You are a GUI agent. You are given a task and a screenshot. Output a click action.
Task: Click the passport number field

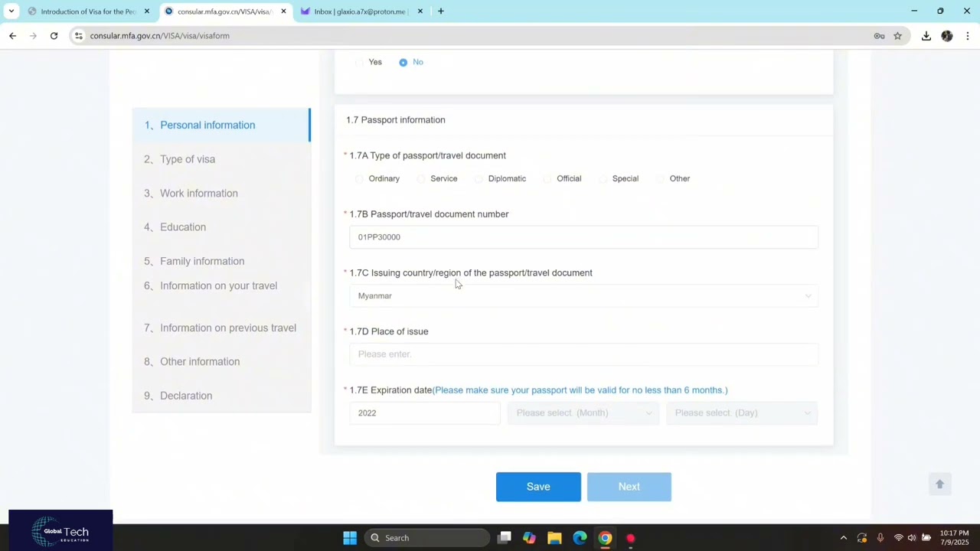click(x=583, y=237)
